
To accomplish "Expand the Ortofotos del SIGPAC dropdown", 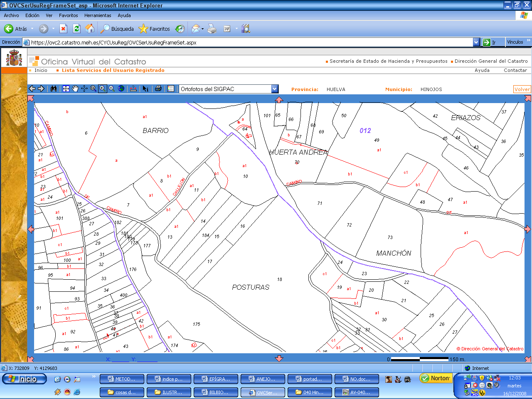I will [274, 89].
